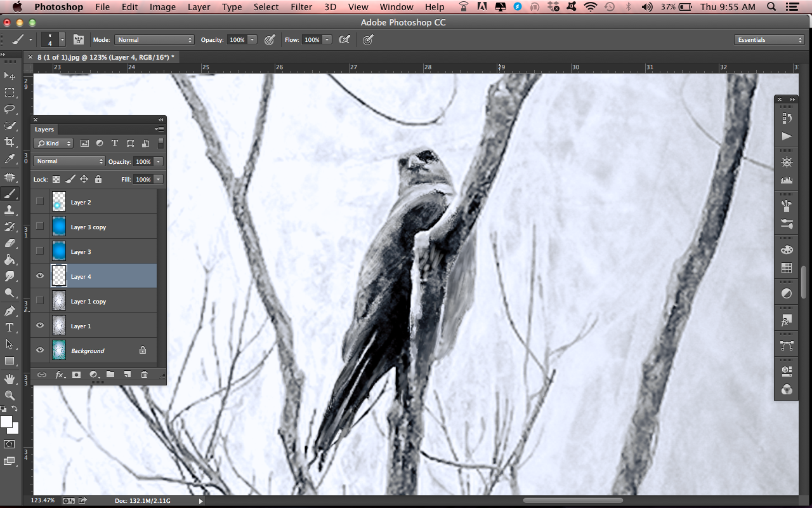The image size is (812, 508).
Task: Select the Hand tool
Action: click(x=10, y=379)
